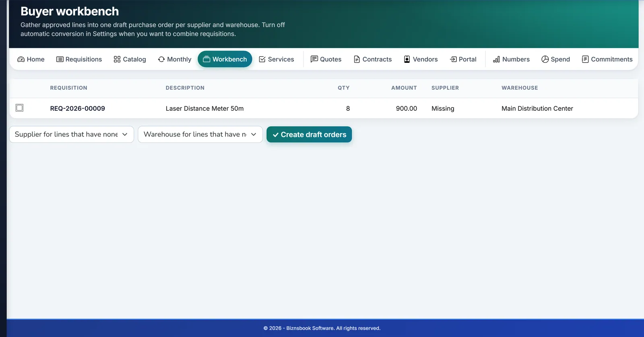Image resolution: width=644 pixels, height=337 pixels.
Task: Click the Services checkmark icon
Action: pos(262,59)
